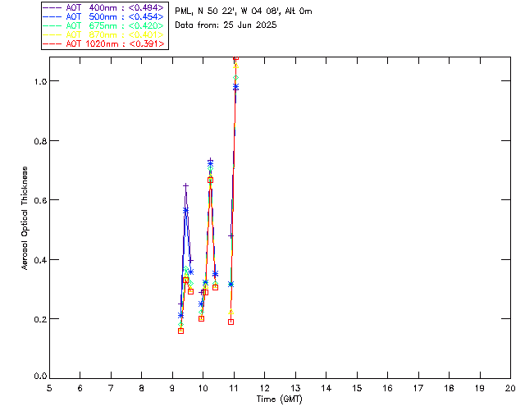525x420 pixels.
Task: Click the Aerosol Optical Thickness axis label
Action: (x=25, y=218)
